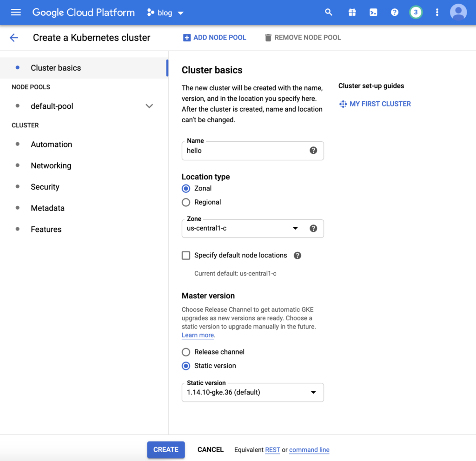The image size is (476, 461).
Task: Click the 'Master version' heading
Action: [208, 296]
